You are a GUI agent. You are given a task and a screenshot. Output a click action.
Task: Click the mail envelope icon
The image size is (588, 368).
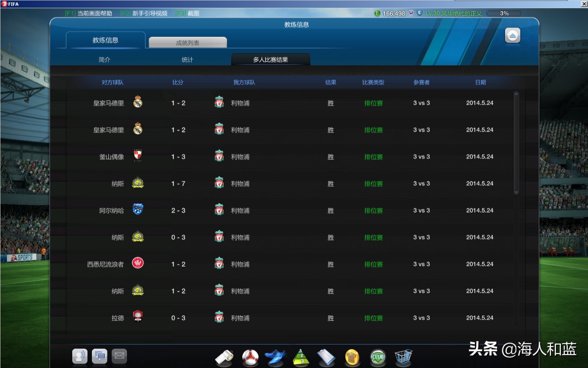tap(119, 356)
